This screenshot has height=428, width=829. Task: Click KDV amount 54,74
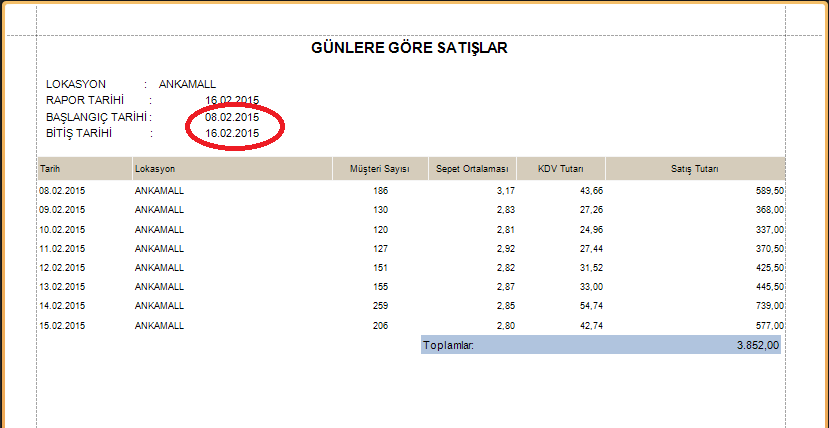[592, 305]
